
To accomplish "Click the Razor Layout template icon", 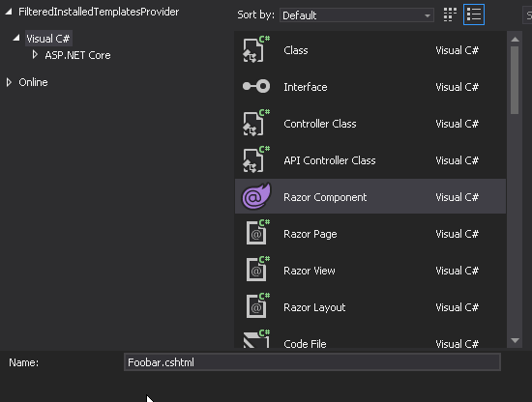I will pyautogui.click(x=257, y=305).
